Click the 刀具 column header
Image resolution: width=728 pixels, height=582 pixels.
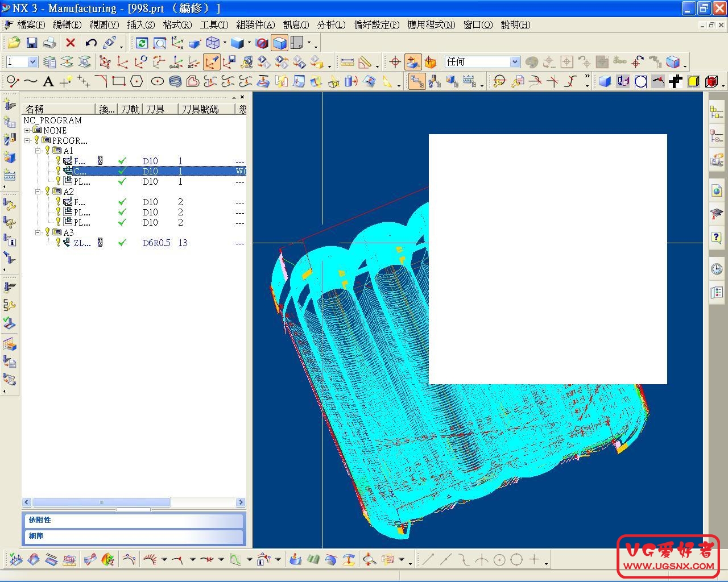tap(160, 109)
